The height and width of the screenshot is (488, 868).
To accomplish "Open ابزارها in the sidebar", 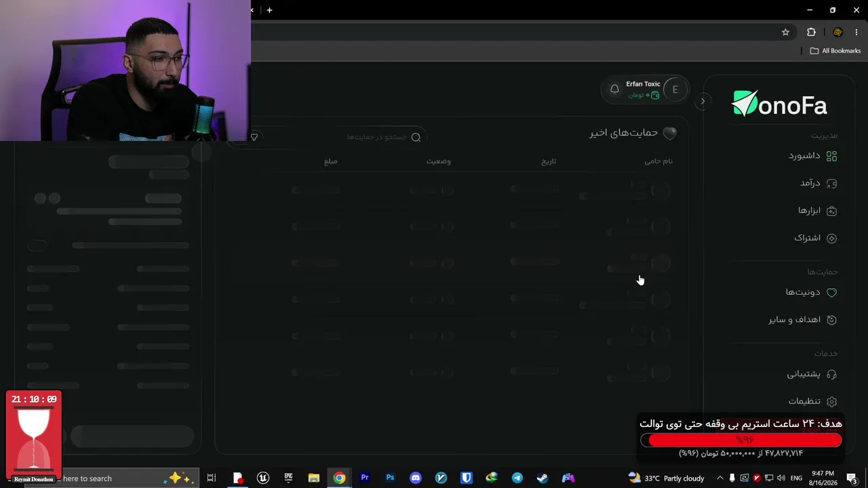I will 816,211.
